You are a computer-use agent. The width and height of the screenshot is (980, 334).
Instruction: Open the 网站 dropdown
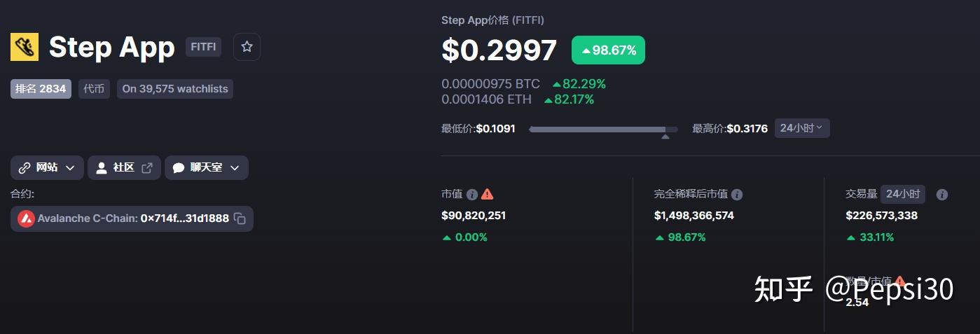pyautogui.click(x=47, y=168)
